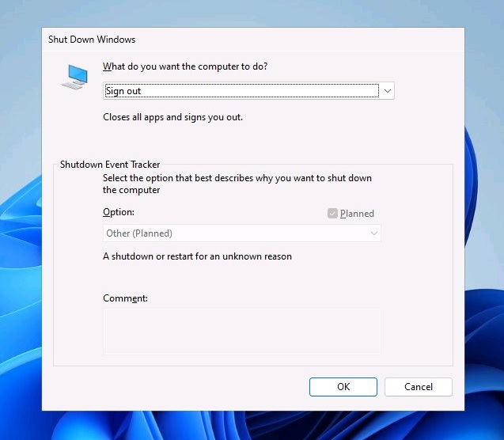The image size is (504, 440).
Task: Click the Option: label
Action: [x=119, y=212]
